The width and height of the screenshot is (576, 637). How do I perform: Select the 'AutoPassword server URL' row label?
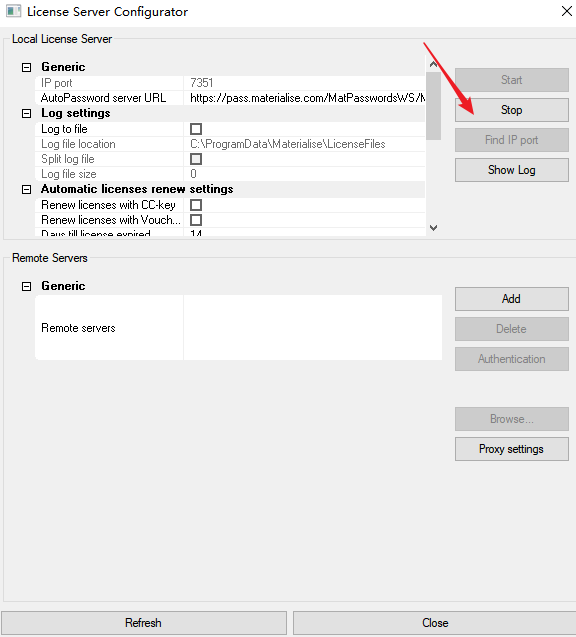pos(103,98)
